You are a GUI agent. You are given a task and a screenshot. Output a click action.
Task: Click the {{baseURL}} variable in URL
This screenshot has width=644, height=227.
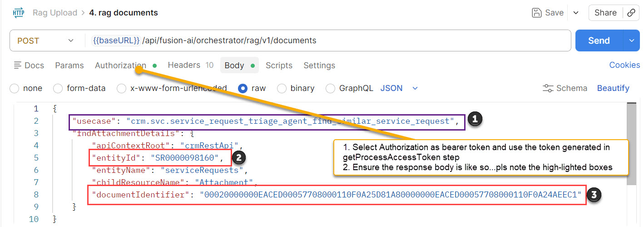pyautogui.click(x=116, y=40)
